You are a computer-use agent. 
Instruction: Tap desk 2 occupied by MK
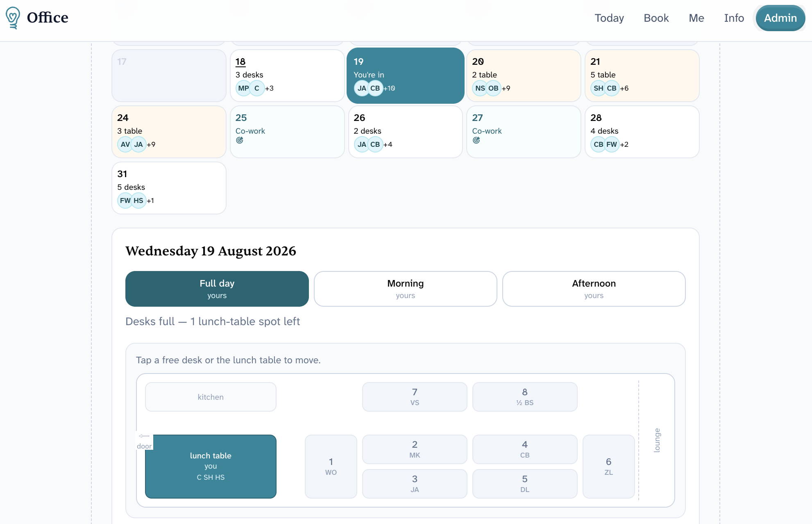tap(415, 449)
